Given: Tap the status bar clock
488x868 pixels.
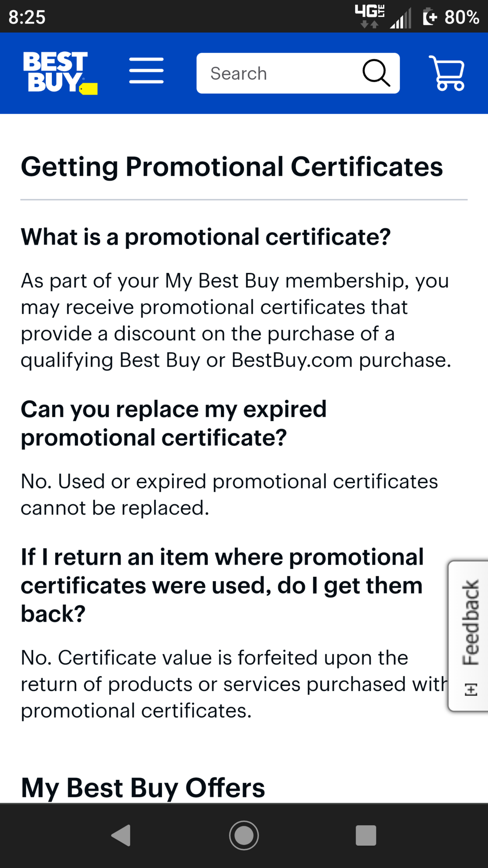Looking at the screenshot, I should 27,17.
